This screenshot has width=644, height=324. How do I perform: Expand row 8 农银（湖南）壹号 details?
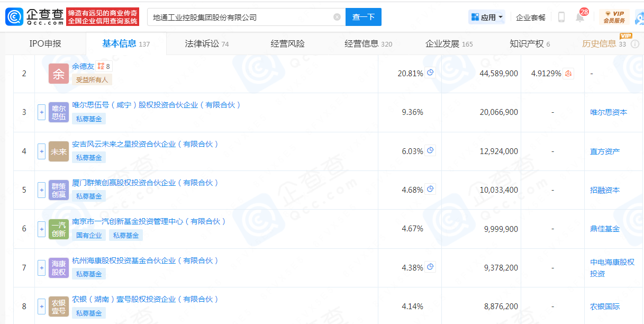pos(41,306)
